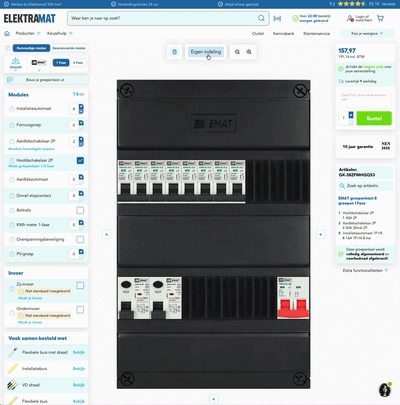Open the shopping cart icon
This screenshot has height=405, width=400.
[380, 18]
